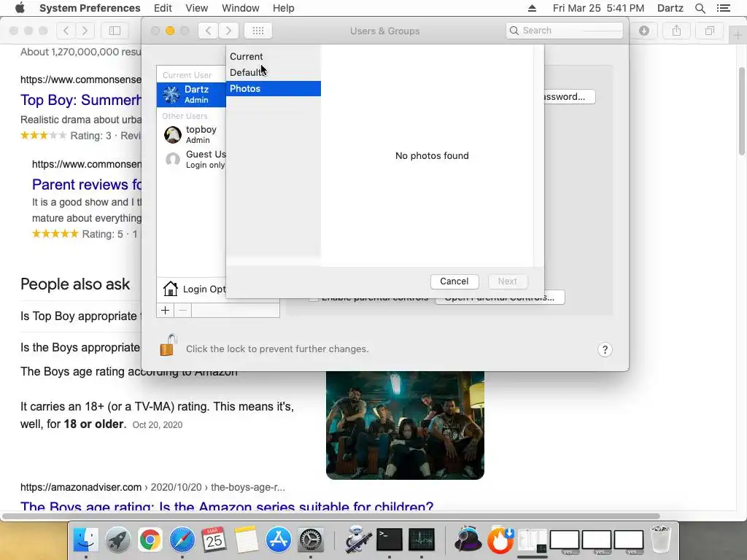
Task: Open the Help menu
Action: click(284, 8)
